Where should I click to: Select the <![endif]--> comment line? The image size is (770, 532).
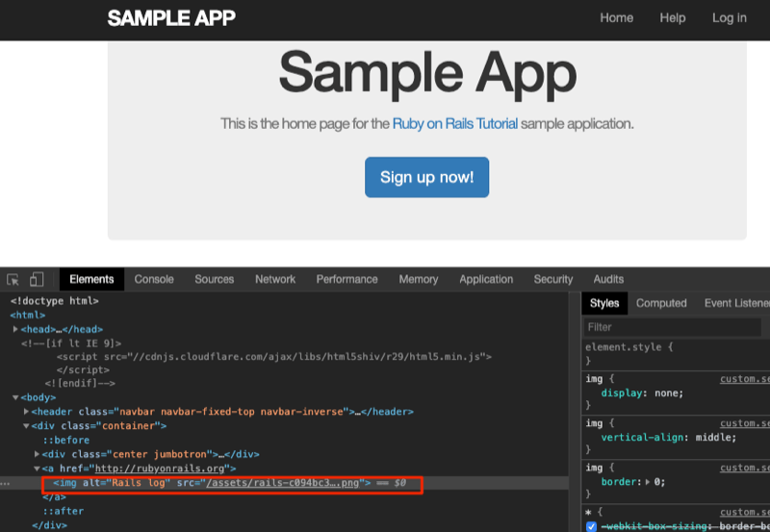tap(80, 383)
